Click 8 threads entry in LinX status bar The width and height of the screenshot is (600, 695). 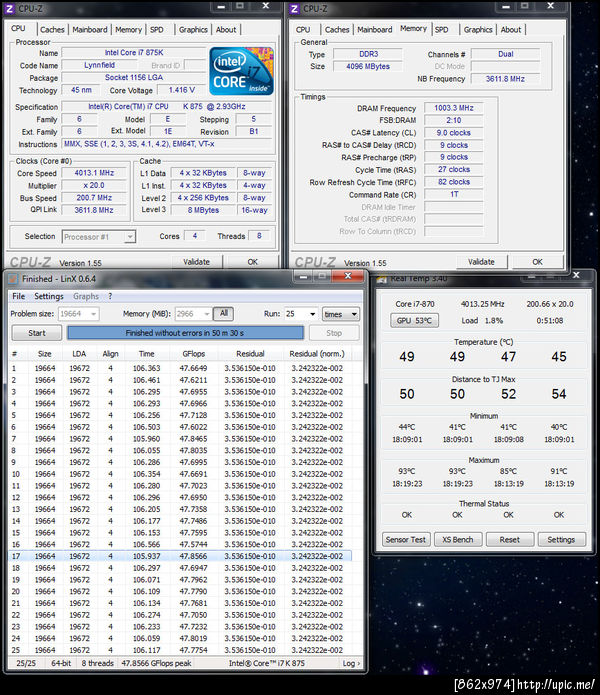(x=97, y=663)
